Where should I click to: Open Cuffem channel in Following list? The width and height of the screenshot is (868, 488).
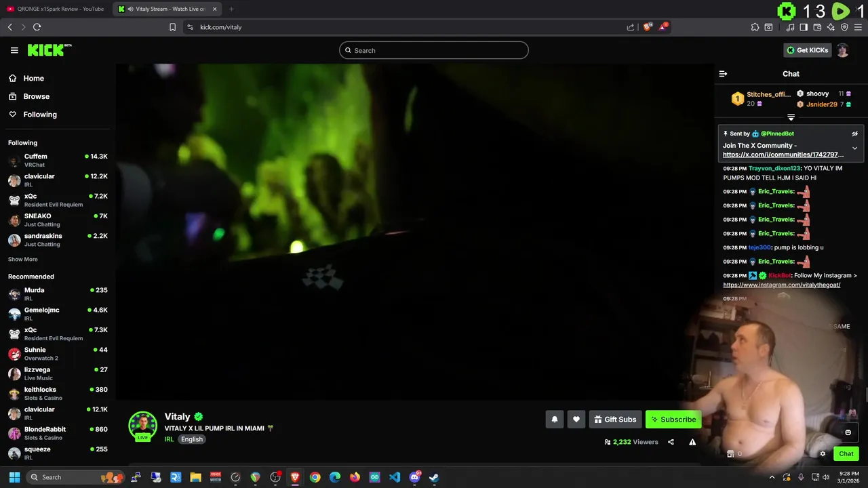click(x=58, y=161)
